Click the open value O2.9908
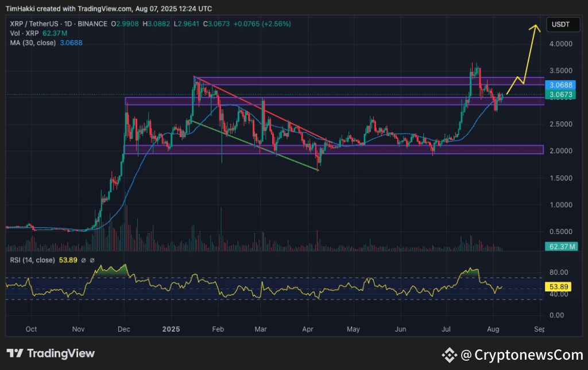Screen dimensions: 588x370 point(125,24)
